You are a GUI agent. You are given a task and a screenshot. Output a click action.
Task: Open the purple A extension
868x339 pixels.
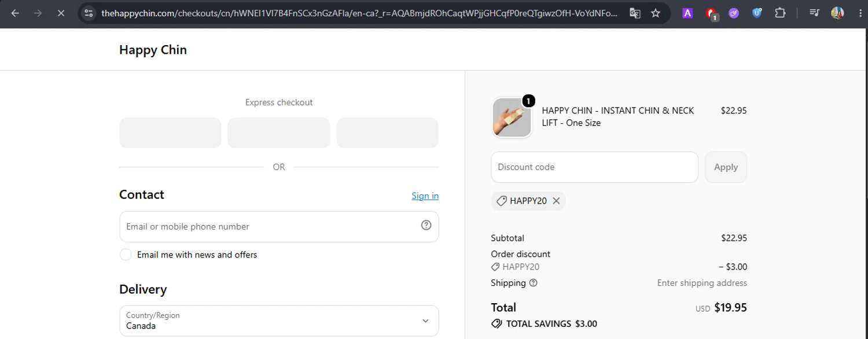(687, 13)
